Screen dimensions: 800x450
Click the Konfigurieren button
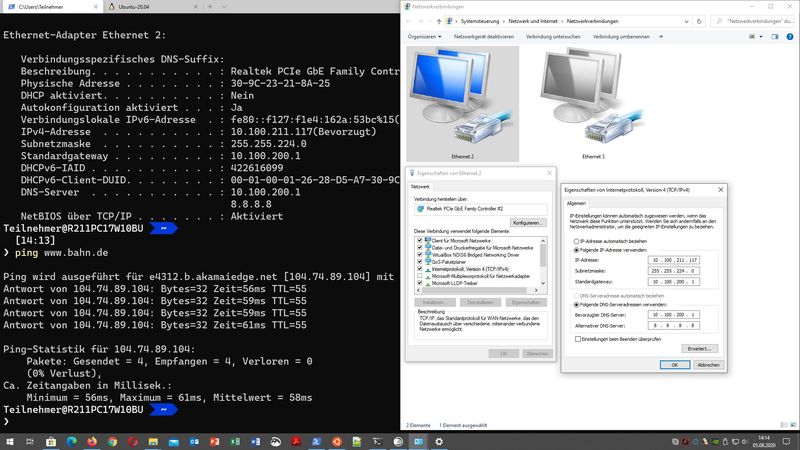coord(528,223)
